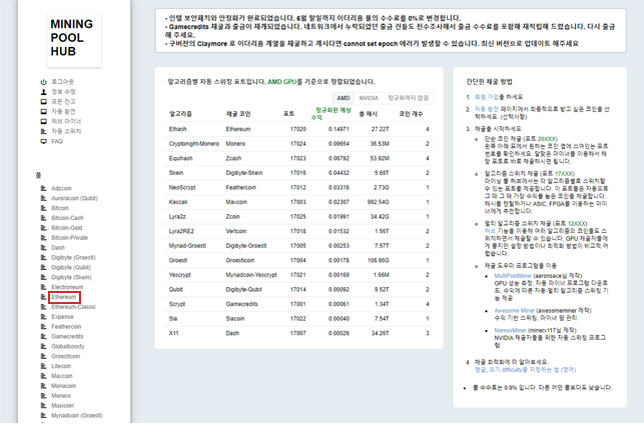Viewport: 644px width, 426px height.
Task: Click the chart icon beside Electroneum
Action: [44, 287]
